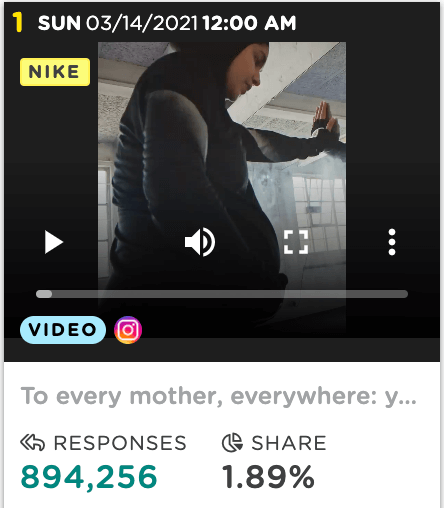
Task: Play the Nike video
Action: coord(54,242)
